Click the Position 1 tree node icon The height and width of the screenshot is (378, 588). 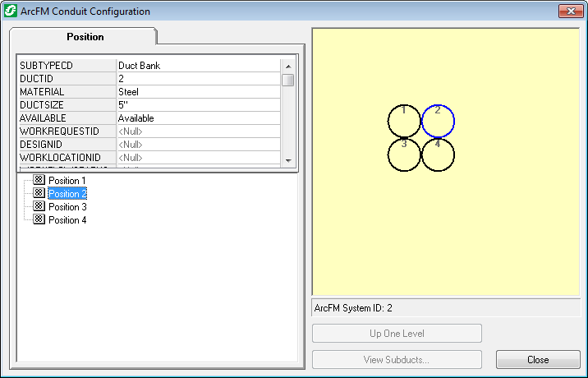(x=39, y=180)
